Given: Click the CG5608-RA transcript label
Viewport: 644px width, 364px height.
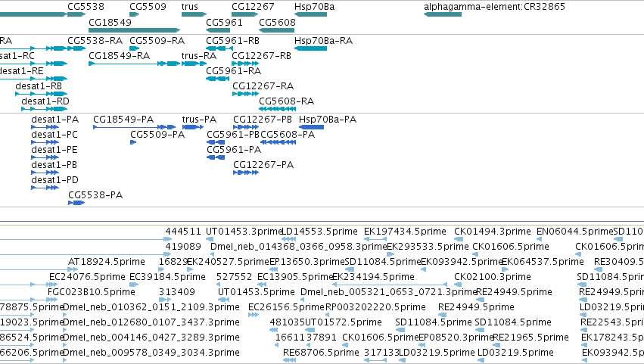Looking at the screenshot, I should tap(287, 101).
